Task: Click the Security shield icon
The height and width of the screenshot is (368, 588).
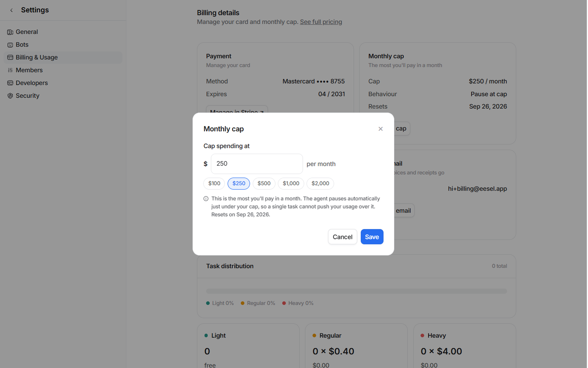Action: point(10,96)
